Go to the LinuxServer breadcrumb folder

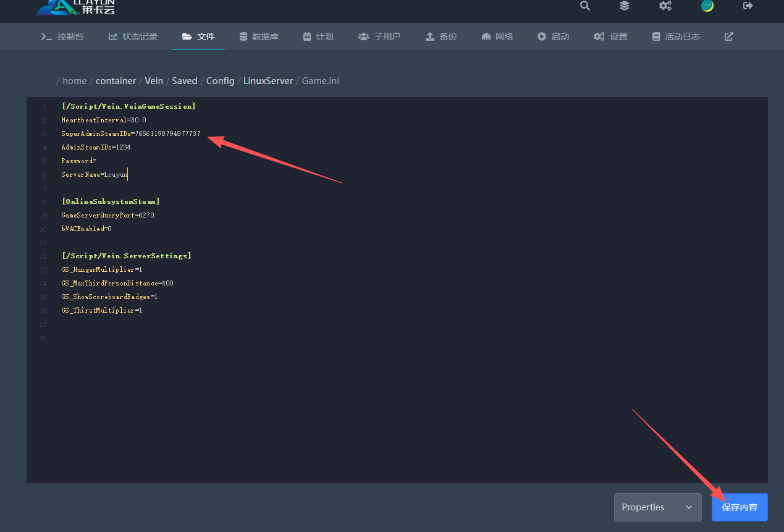point(268,81)
